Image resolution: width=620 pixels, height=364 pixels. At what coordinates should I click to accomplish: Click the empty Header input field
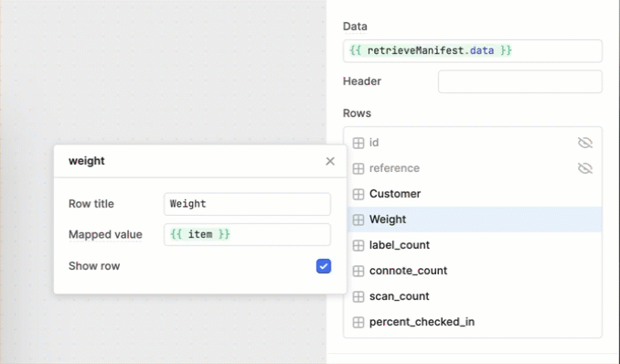pyautogui.click(x=520, y=82)
